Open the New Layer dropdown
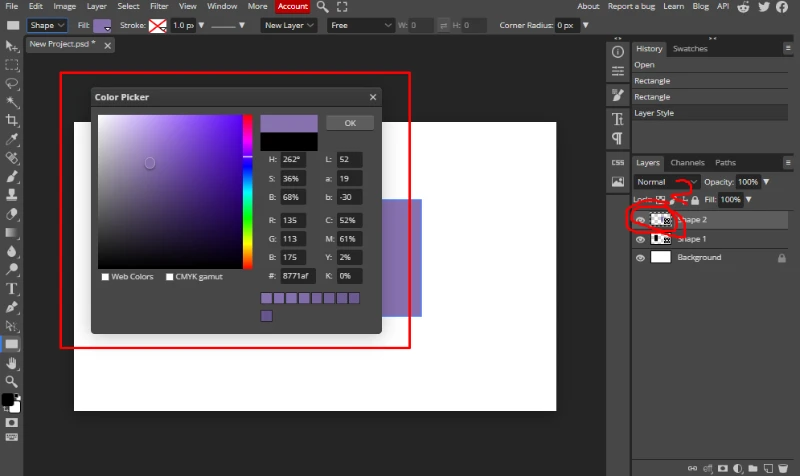This screenshot has width=800, height=476. click(x=289, y=24)
